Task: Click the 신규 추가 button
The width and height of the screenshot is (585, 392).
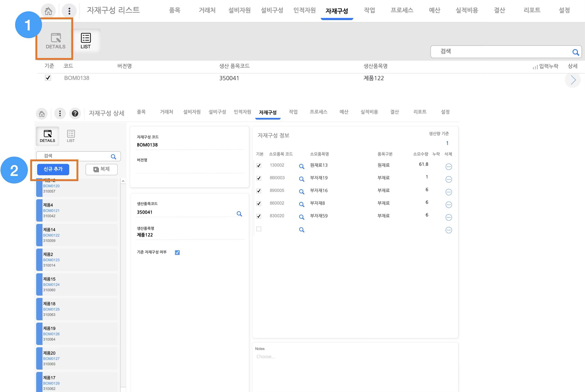Action: click(x=53, y=169)
